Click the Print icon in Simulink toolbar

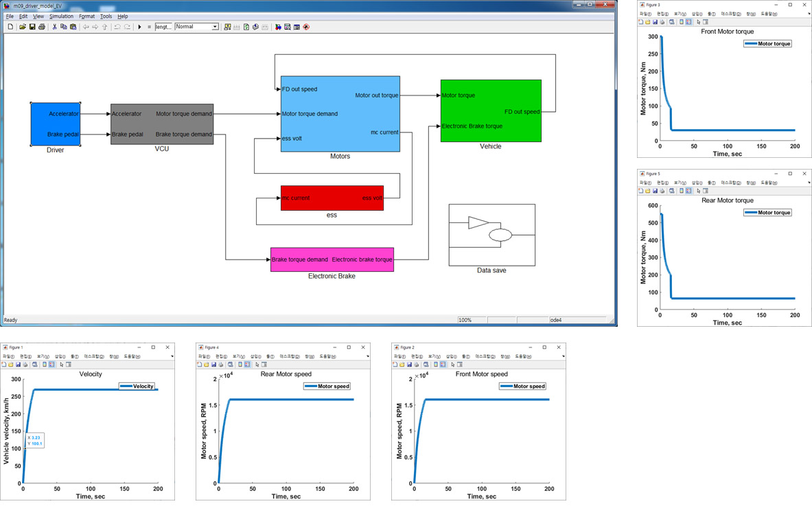click(x=41, y=27)
